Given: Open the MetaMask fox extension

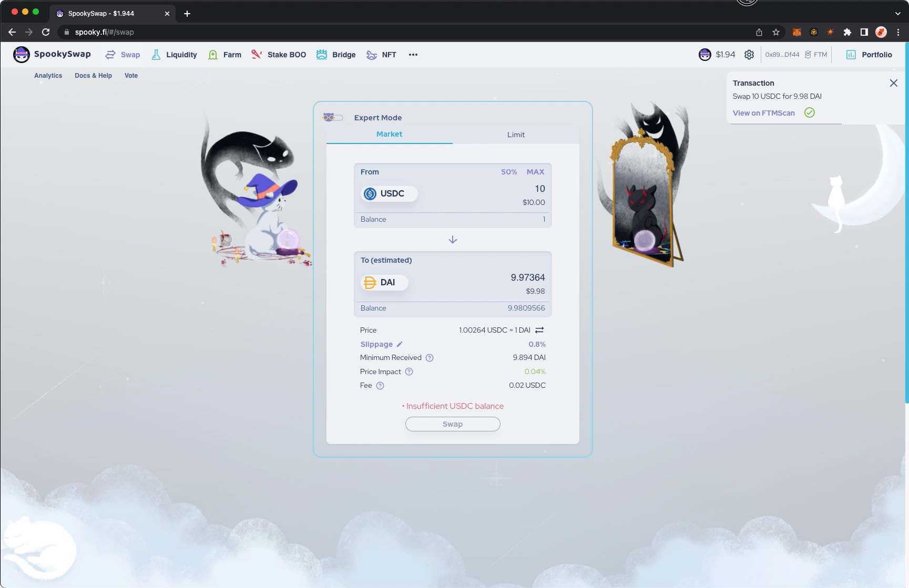Looking at the screenshot, I should point(797,32).
